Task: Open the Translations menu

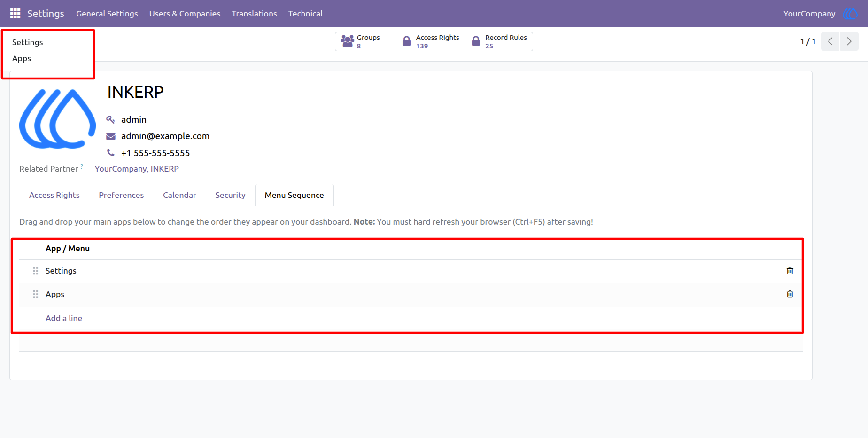Action: [254, 14]
